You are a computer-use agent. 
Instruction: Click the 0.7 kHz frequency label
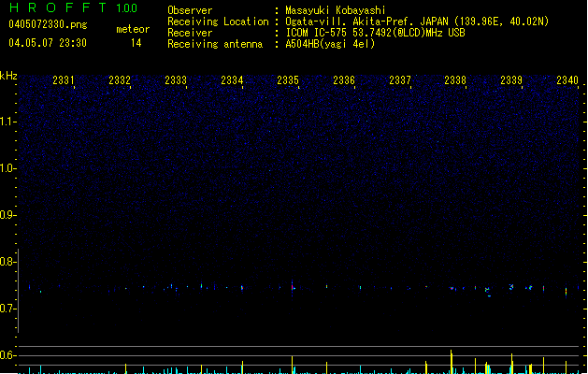[x=7, y=309]
